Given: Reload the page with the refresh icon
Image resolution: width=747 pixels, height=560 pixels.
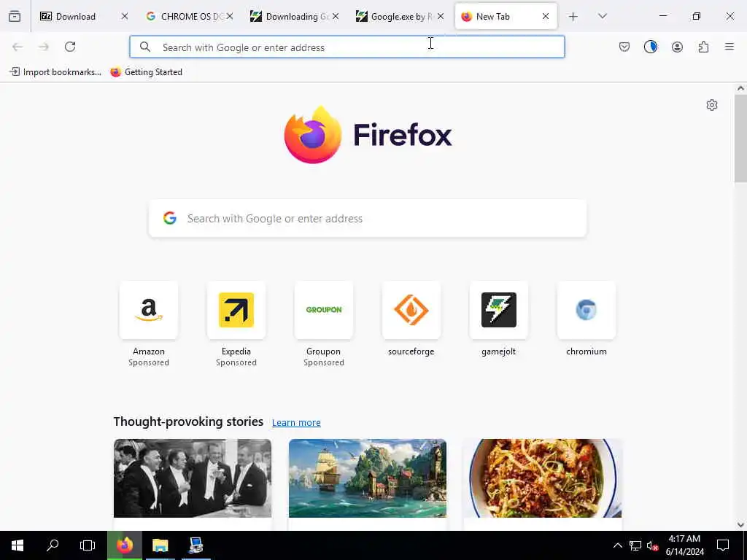Looking at the screenshot, I should tap(70, 47).
